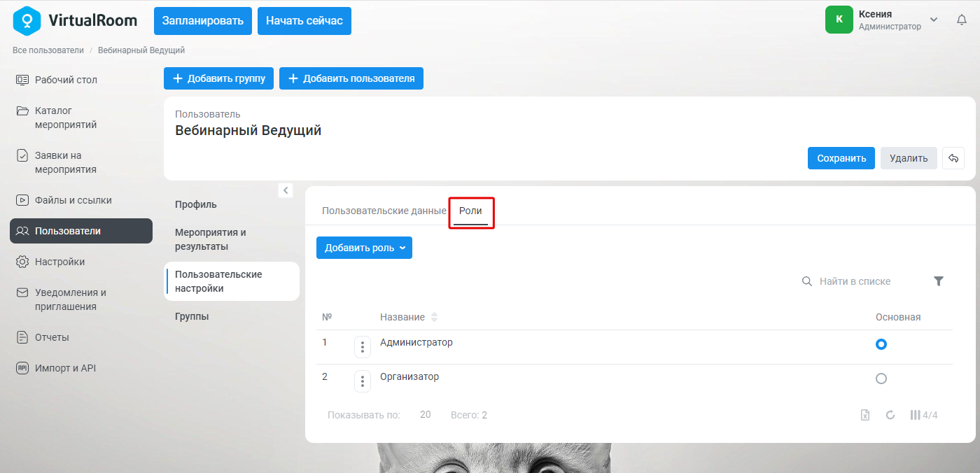Export the roles table to Excel
980x473 pixels.
point(865,415)
